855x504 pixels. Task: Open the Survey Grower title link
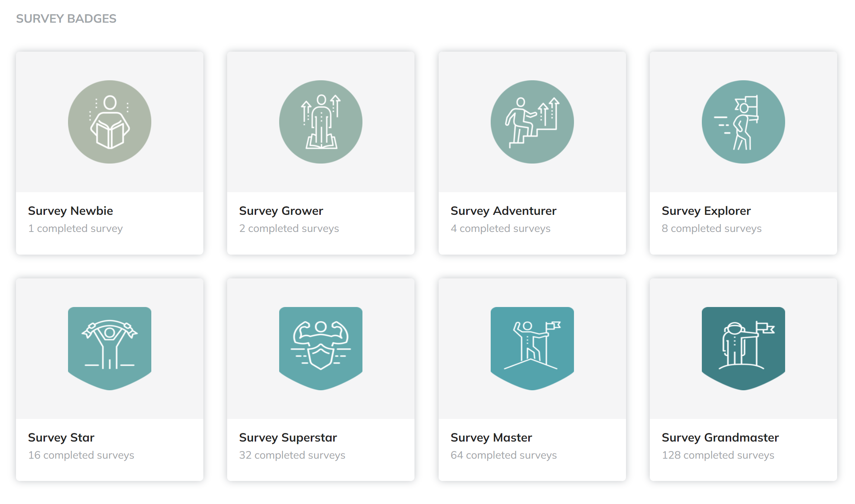(281, 211)
